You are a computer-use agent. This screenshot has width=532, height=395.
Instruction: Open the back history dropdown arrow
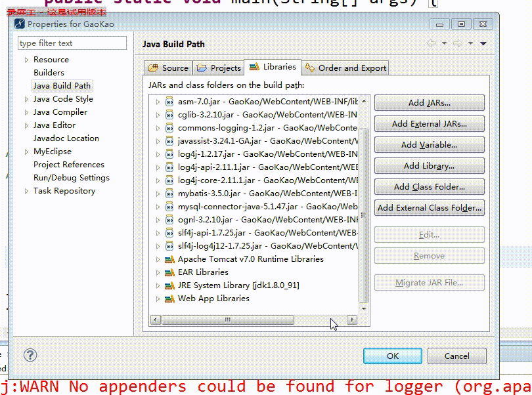[x=444, y=43]
